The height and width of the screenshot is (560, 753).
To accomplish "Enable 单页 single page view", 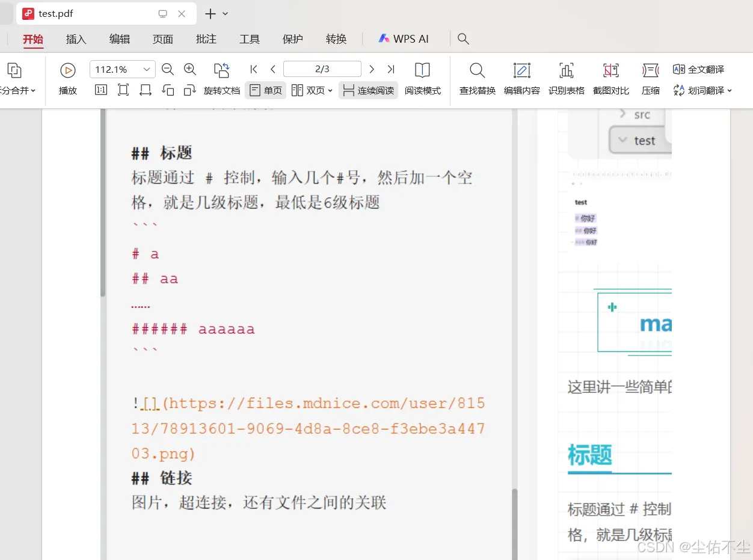I will click(x=266, y=90).
